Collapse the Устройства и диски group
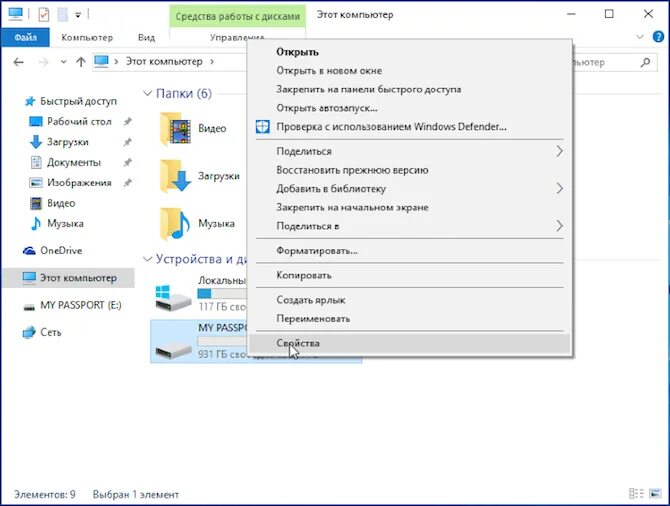Screen dimensions: 670x506 pyautogui.click(x=147, y=259)
